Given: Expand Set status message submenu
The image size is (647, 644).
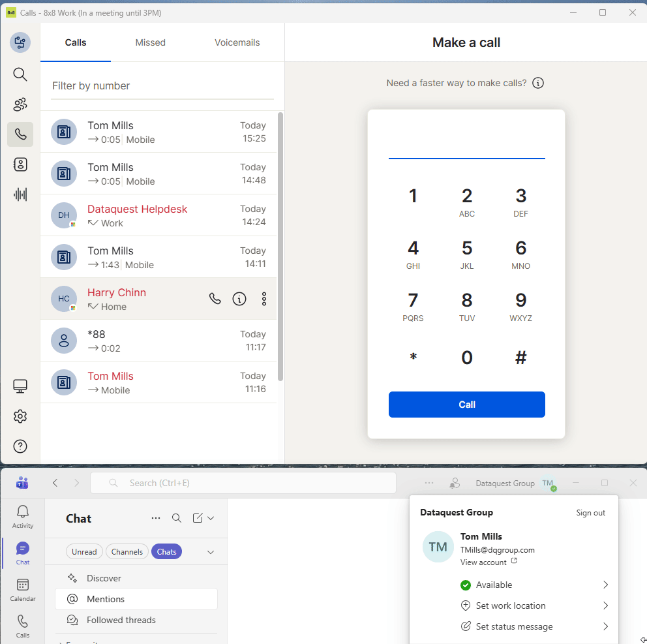Looking at the screenshot, I should 605,626.
